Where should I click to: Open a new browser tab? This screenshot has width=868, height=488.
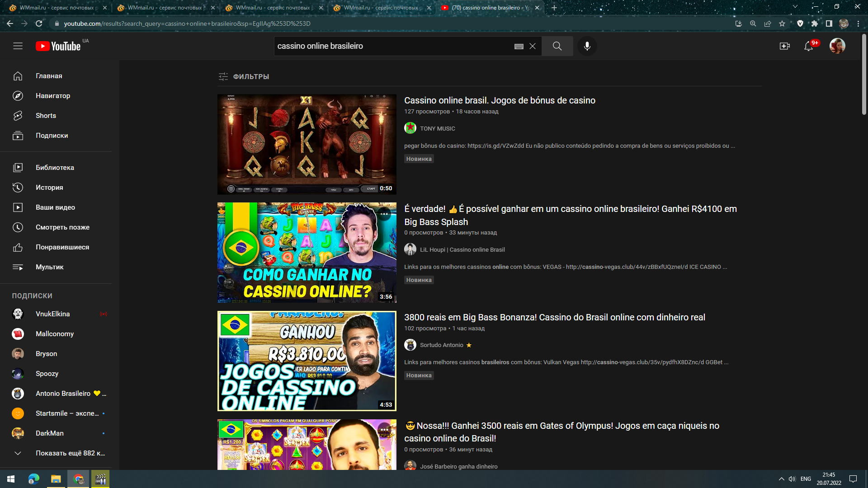[554, 8]
